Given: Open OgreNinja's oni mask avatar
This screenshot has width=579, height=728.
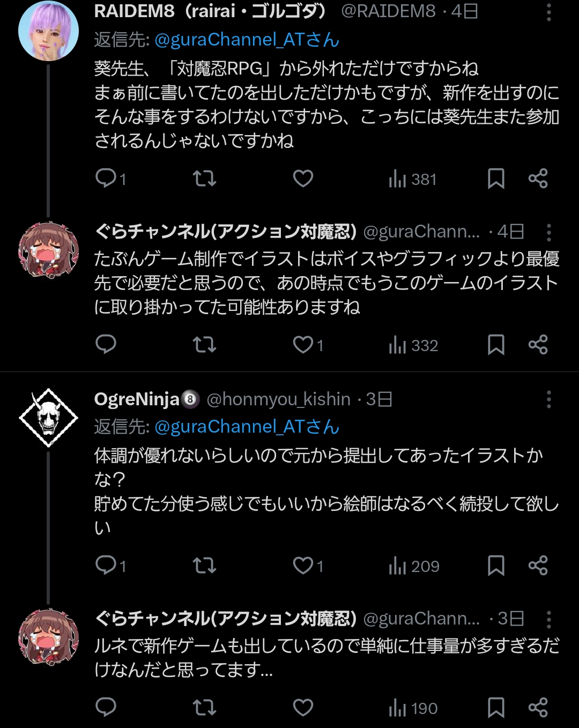Looking at the screenshot, I should click(48, 418).
